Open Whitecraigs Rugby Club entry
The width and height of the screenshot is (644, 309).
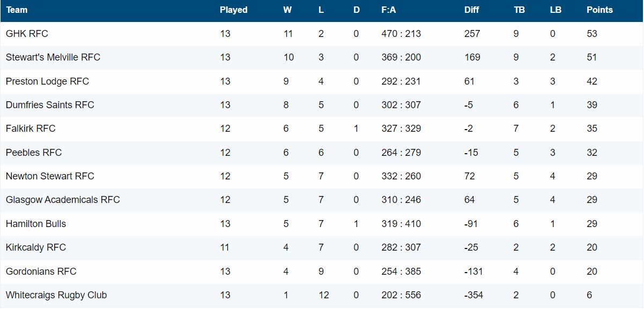pyautogui.click(x=56, y=295)
